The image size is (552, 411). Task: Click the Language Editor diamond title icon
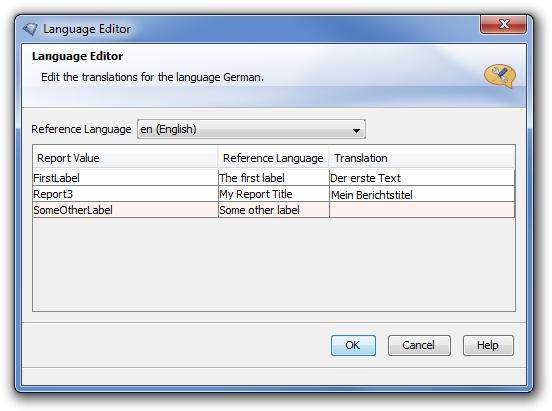30,29
